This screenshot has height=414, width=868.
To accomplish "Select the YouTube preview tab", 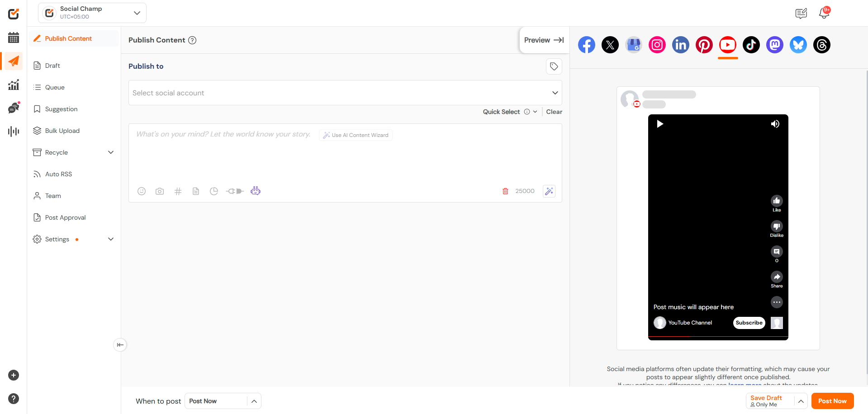I will pos(728,45).
